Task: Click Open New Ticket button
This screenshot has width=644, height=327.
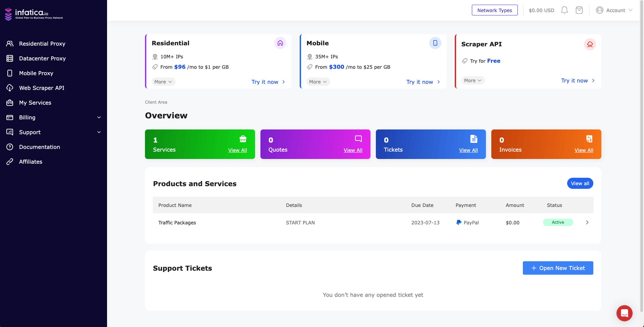Action: tap(558, 268)
